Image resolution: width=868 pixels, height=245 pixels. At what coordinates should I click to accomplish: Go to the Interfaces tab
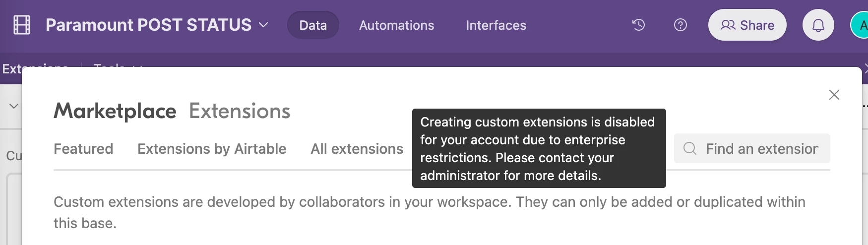496,25
